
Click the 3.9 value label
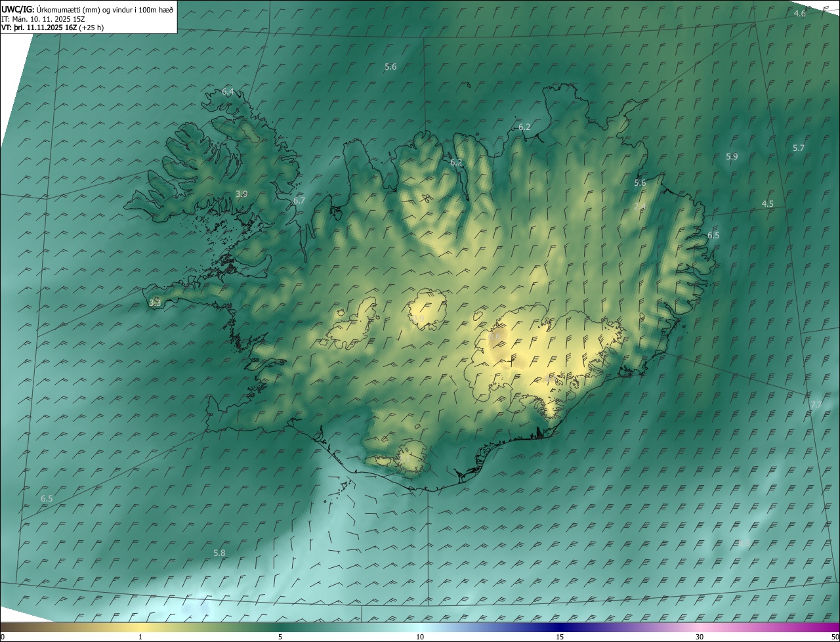(241, 194)
